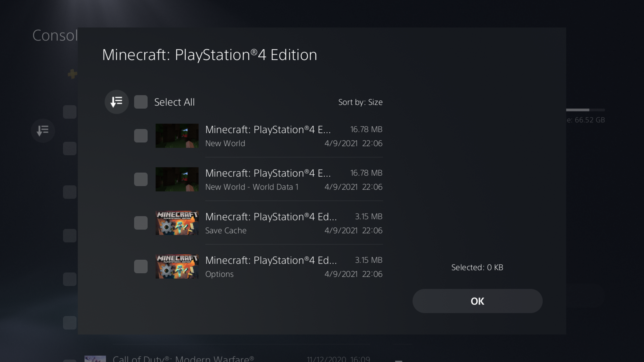Click the New World - World Data 1 label
This screenshot has height=362, width=644.
[x=252, y=187]
